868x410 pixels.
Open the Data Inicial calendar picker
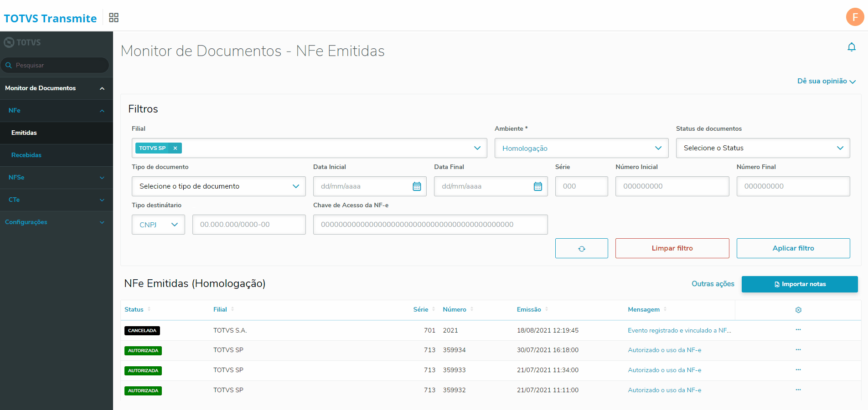point(417,186)
